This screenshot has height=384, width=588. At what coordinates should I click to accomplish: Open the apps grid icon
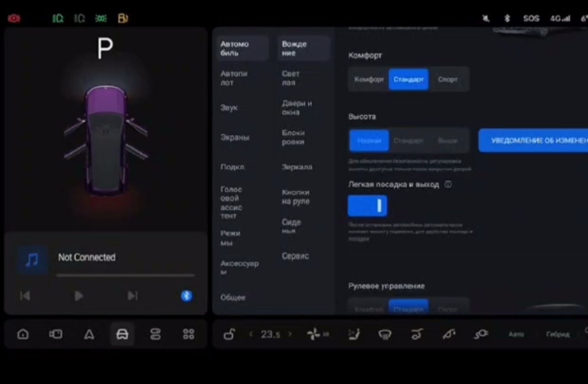point(189,334)
